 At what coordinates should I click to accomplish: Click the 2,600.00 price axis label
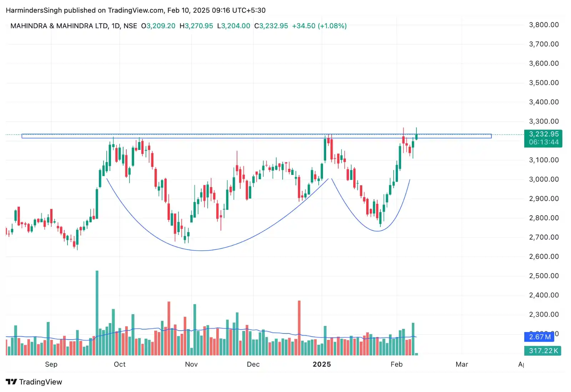(x=544, y=256)
